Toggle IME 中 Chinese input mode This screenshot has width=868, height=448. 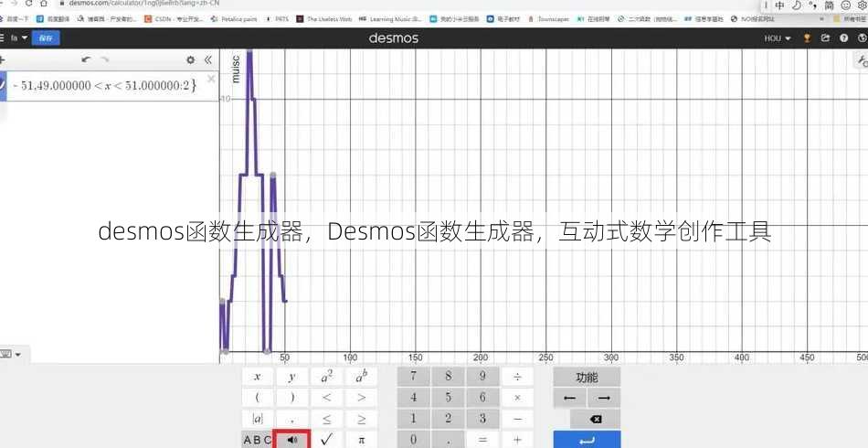[x=779, y=5]
